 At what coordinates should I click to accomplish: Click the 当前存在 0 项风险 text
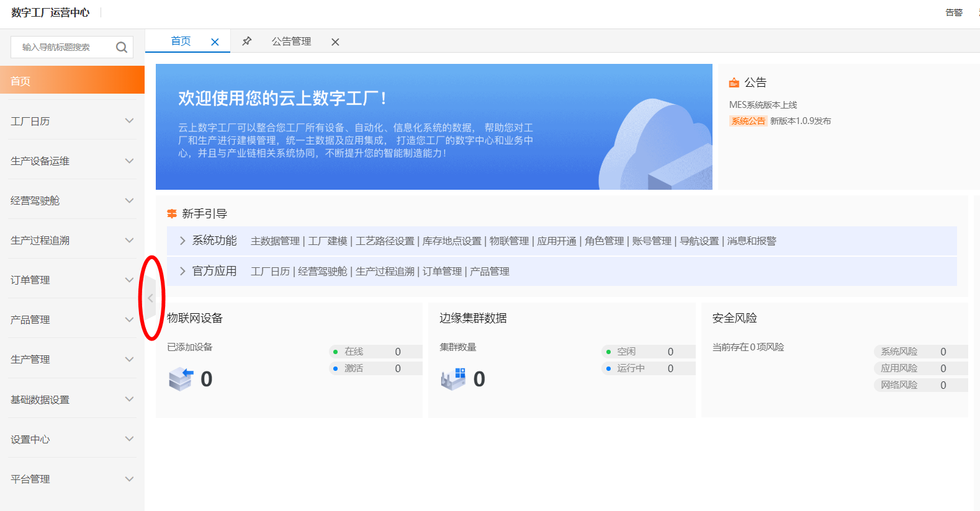click(x=748, y=347)
